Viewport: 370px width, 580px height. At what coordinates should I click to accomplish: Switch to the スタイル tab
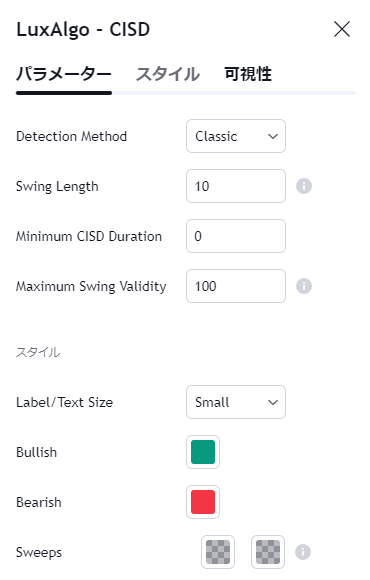[168, 74]
